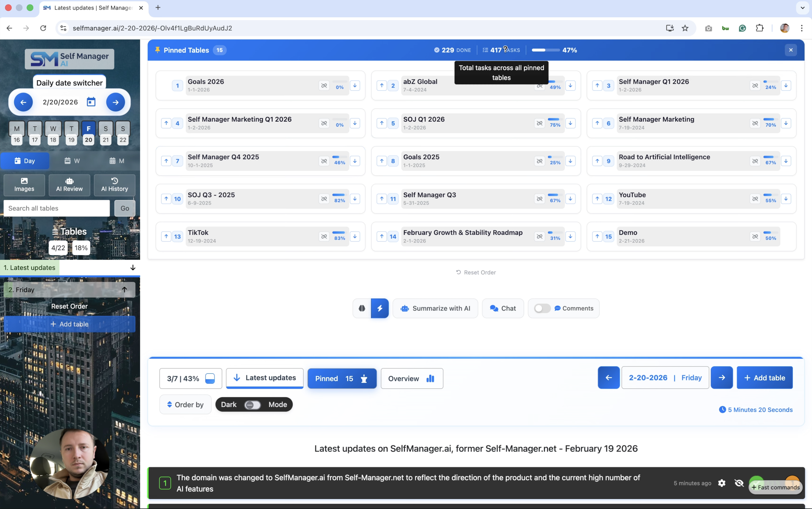This screenshot has height=509, width=812.
Task: Click the Fast commands button
Action: [x=775, y=487]
